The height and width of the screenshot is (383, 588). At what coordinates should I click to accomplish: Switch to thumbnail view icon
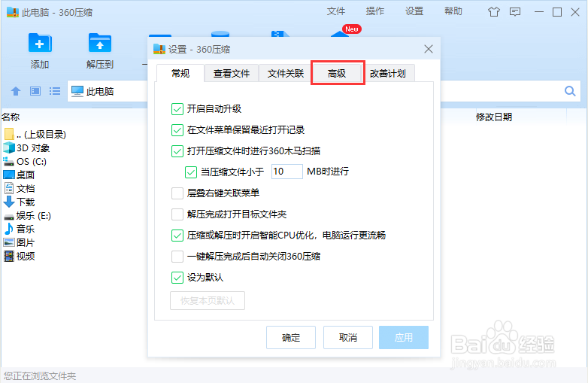click(35, 91)
